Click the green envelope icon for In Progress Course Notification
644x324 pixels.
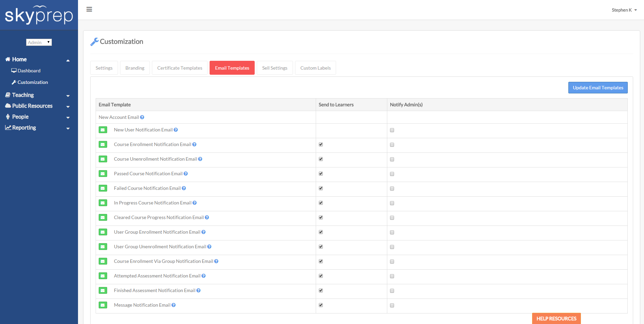(103, 203)
